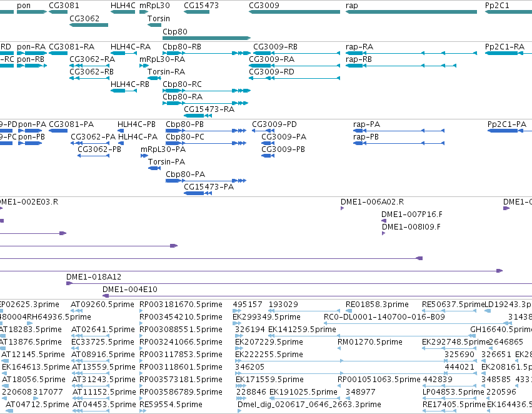
Task: Click the CG3009-PB protein label
Action: (283, 149)
